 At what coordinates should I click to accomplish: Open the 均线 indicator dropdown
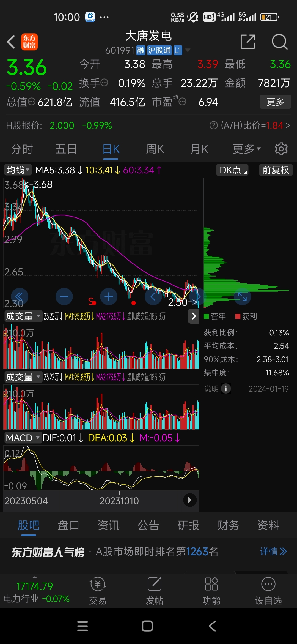tap(18, 170)
